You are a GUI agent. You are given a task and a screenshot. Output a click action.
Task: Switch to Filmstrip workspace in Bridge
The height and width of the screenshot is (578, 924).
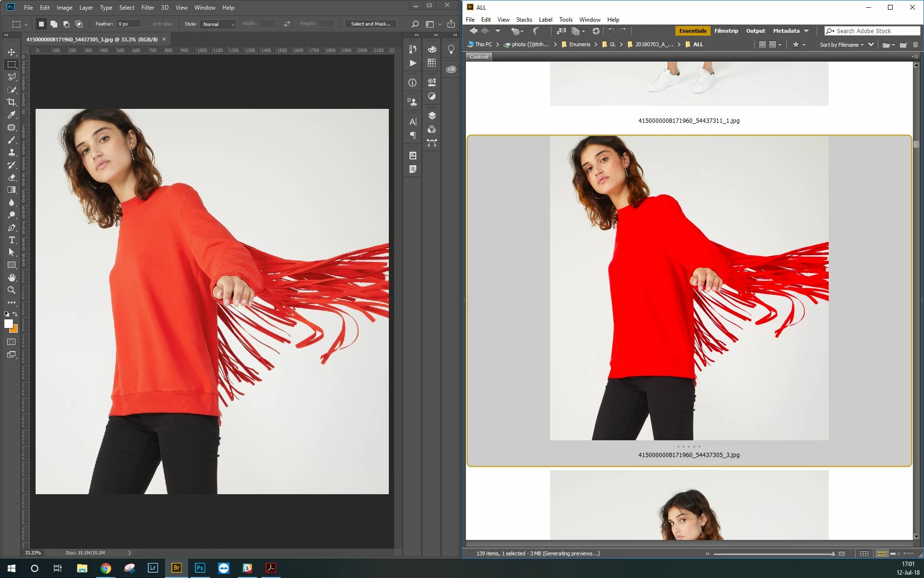tap(726, 31)
